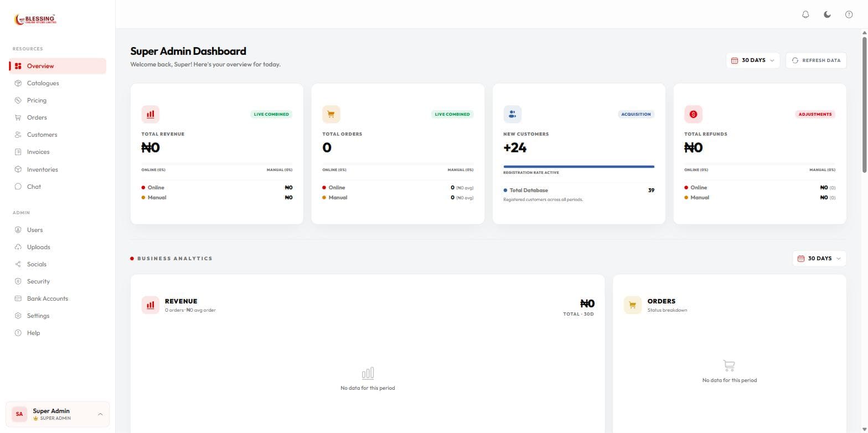The width and height of the screenshot is (868, 433).
Task: Open the notifications bell icon
Action: pos(805,14)
